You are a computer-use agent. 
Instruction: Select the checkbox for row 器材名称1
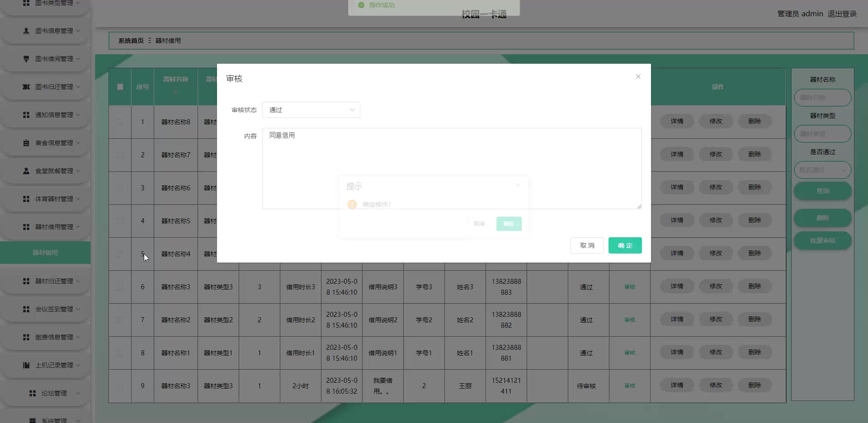[120, 353]
